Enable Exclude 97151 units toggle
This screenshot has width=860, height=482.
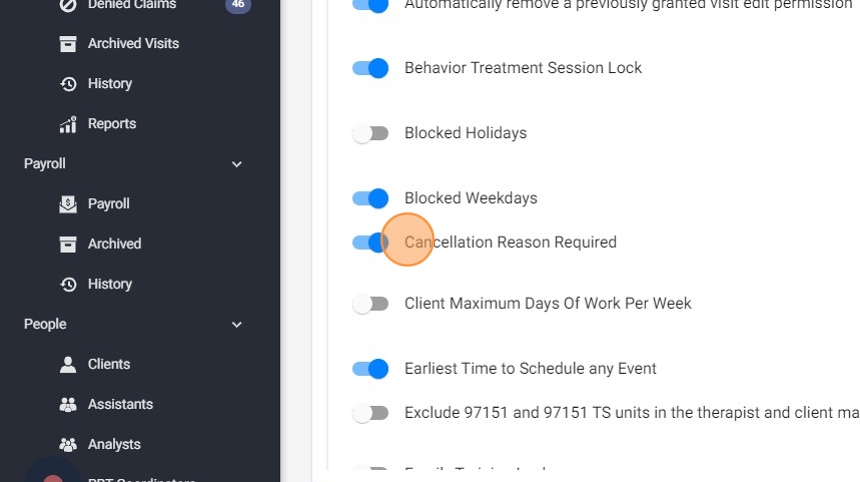coord(370,412)
